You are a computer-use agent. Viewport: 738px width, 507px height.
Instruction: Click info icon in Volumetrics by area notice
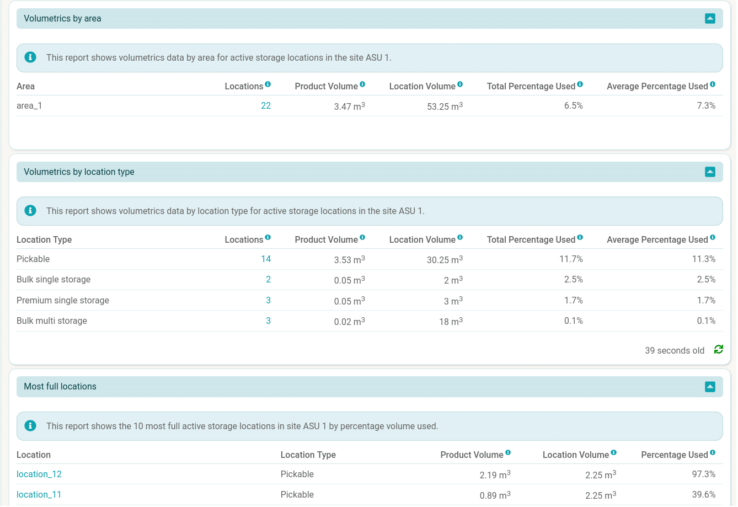[30, 57]
